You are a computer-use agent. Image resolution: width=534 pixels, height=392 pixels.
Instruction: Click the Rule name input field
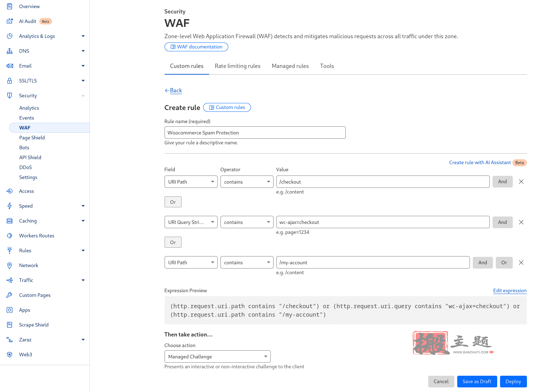click(x=255, y=133)
